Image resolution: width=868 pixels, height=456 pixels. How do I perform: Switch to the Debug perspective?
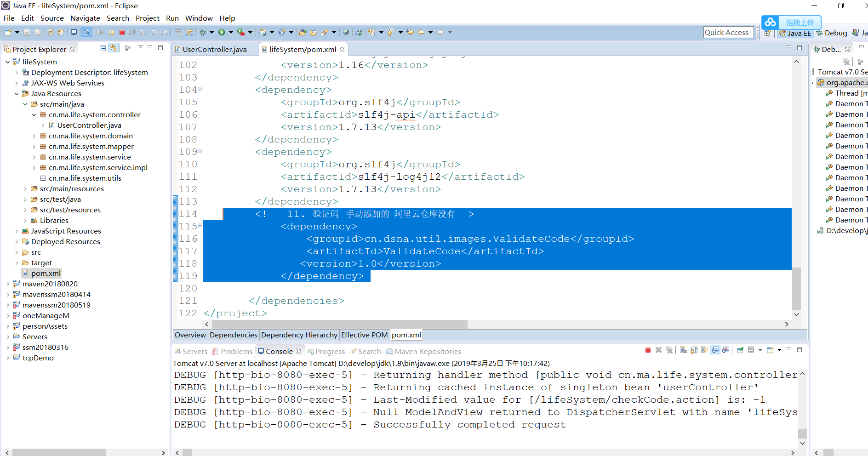832,33
